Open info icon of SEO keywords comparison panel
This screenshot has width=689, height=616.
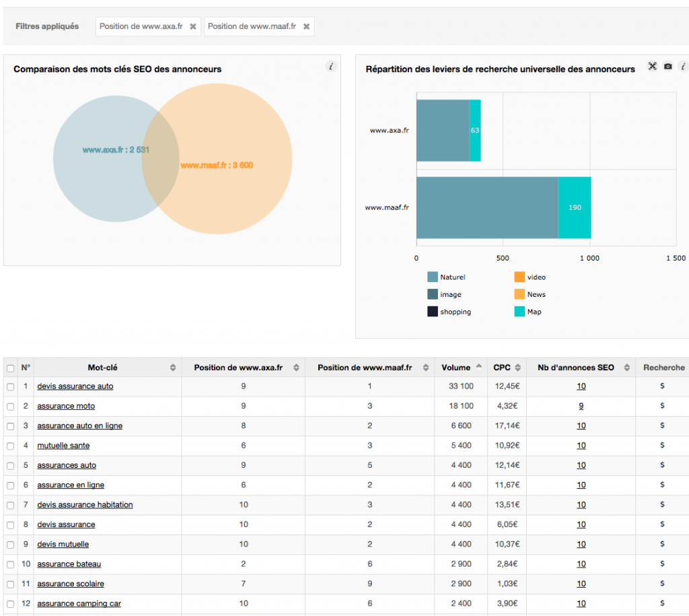pos(331,67)
